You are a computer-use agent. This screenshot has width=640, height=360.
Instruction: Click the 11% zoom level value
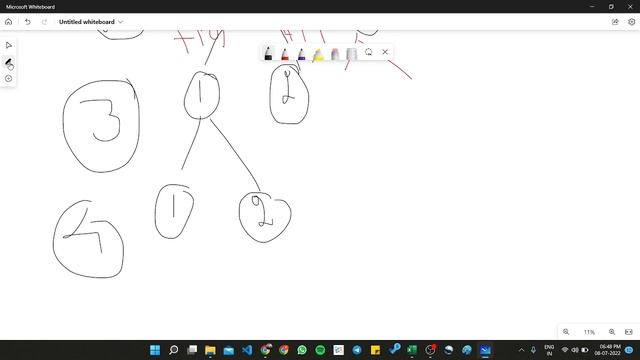(589, 332)
